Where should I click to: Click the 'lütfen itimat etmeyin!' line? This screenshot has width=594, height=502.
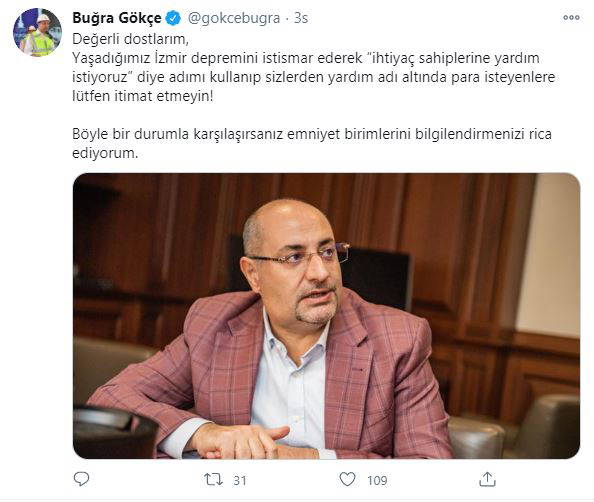[x=143, y=96]
